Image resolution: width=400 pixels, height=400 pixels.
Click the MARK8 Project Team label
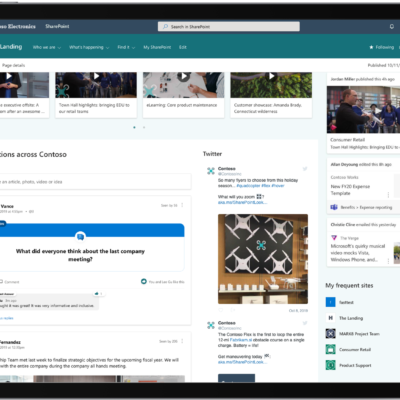359,334
